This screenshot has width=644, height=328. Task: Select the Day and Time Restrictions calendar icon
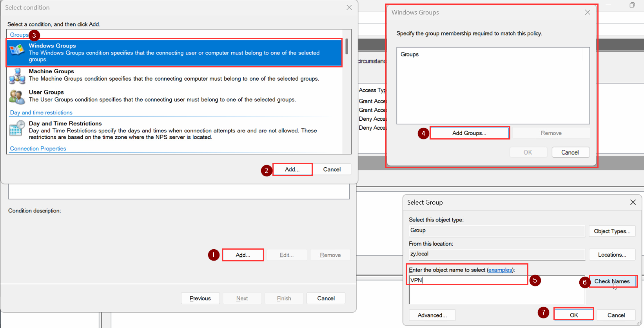[x=17, y=128]
